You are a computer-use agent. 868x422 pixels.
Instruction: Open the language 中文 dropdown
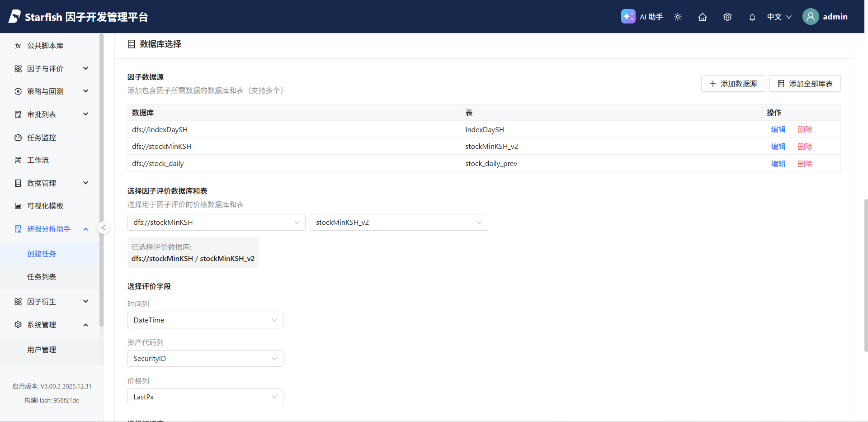(x=779, y=17)
